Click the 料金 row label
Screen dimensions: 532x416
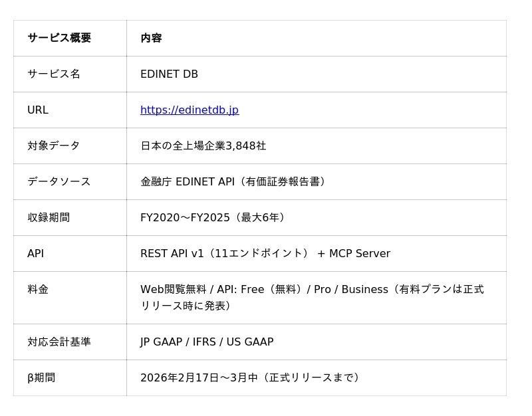(x=38, y=290)
